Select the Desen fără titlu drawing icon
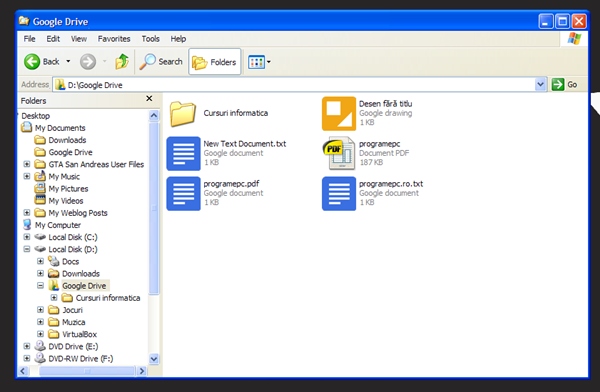This screenshot has width=600, height=392. click(x=339, y=114)
